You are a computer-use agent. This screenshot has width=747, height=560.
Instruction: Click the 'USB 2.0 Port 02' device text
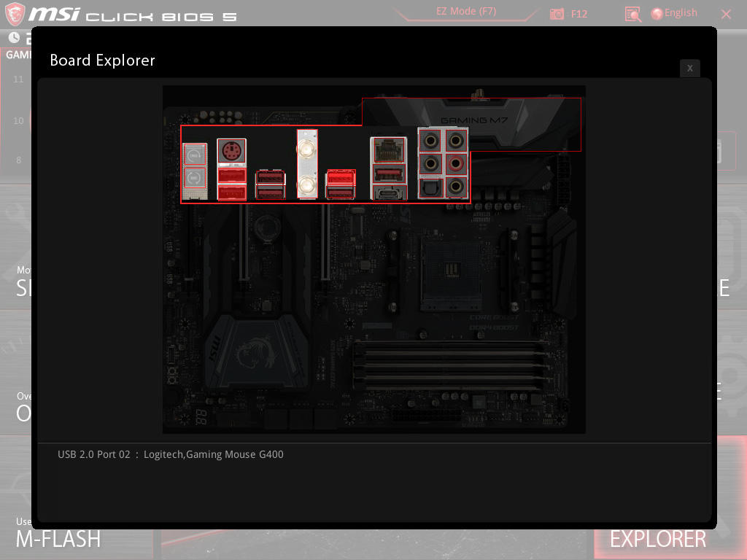171,454
